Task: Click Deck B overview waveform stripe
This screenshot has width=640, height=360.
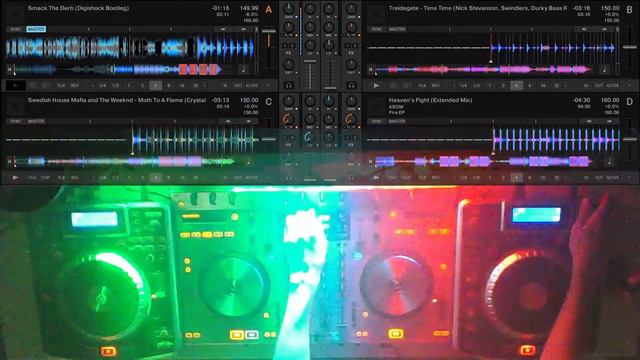Action: click(484, 70)
